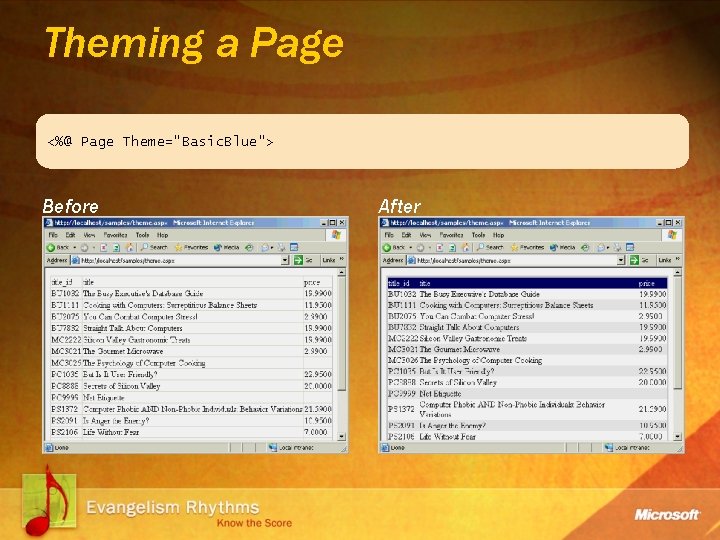Click Print icon in the Before window
The height and width of the screenshot is (540, 720).
[x=281, y=248]
